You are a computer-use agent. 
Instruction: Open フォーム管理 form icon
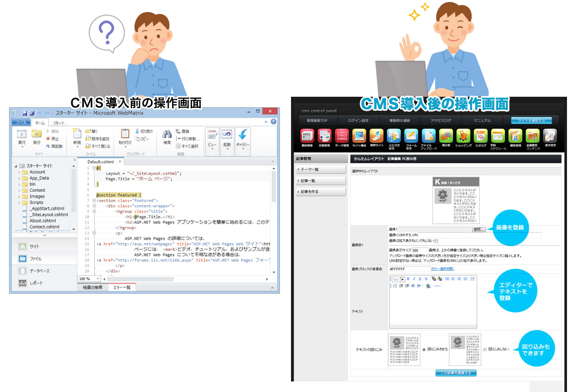click(x=411, y=136)
